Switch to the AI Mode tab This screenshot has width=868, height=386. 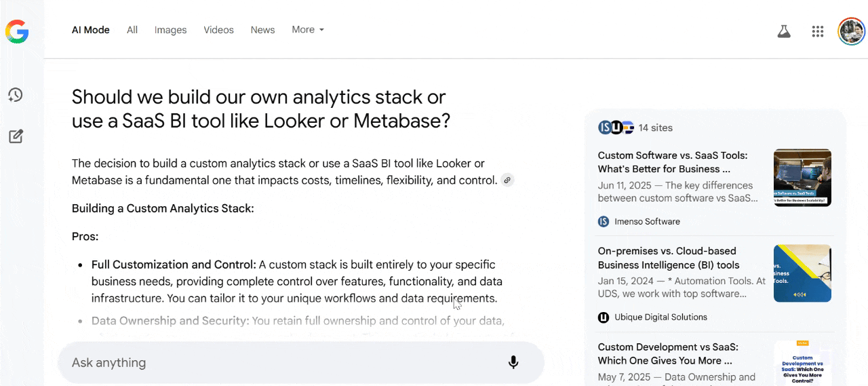coord(91,30)
